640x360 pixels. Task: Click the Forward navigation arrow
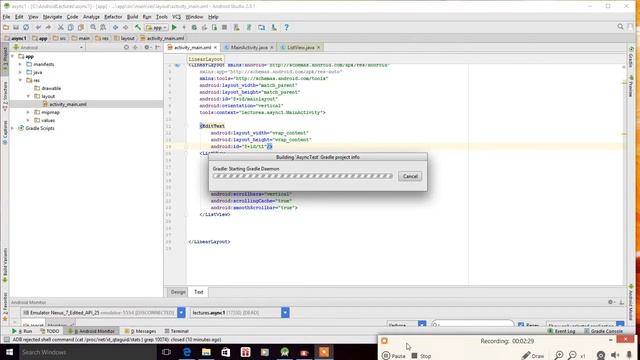pyautogui.click(x=126, y=27)
